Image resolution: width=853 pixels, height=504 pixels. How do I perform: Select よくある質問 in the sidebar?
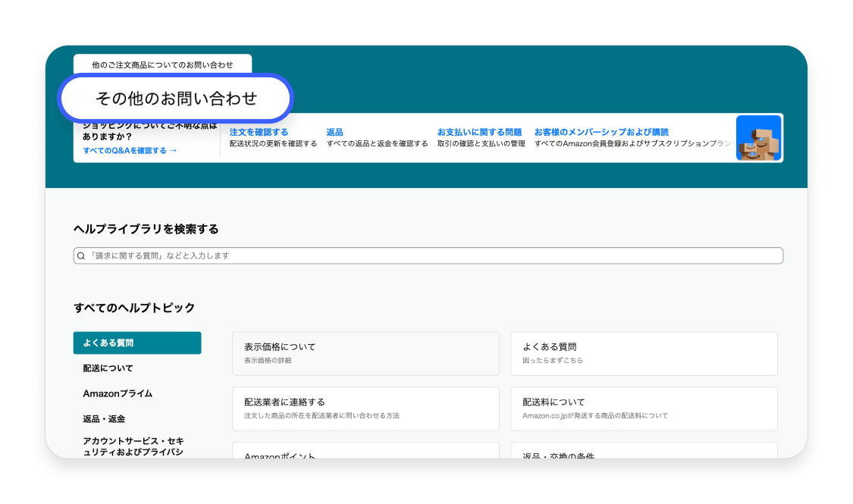click(x=137, y=343)
